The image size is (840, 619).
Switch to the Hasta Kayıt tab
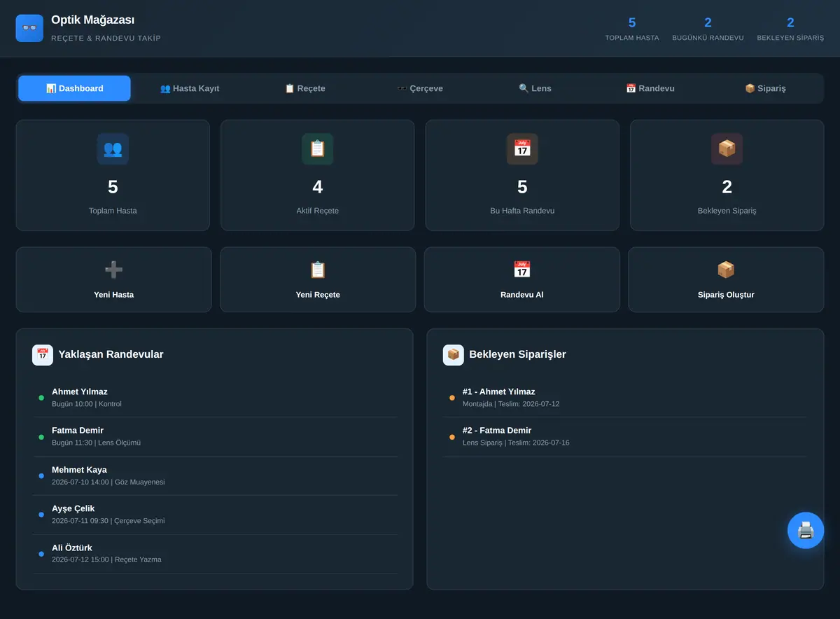coord(190,88)
